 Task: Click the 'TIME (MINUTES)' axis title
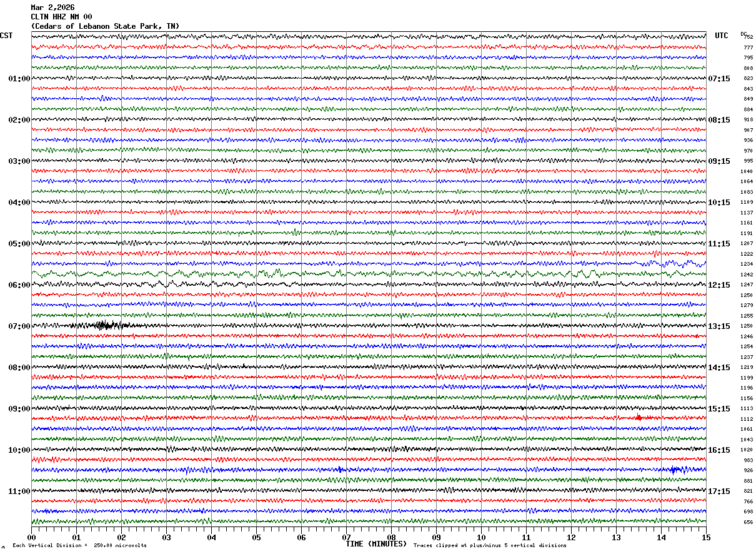(x=377, y=544)
